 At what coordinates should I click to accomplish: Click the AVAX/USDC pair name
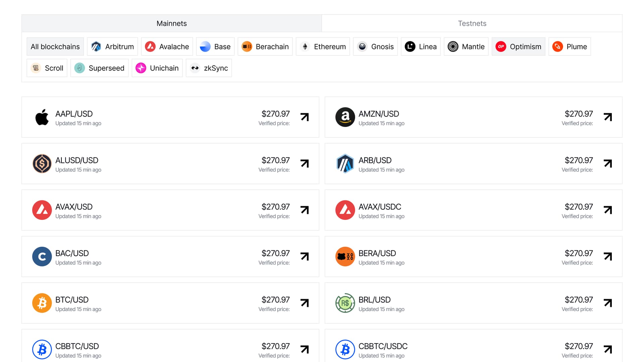coord(380,207)
